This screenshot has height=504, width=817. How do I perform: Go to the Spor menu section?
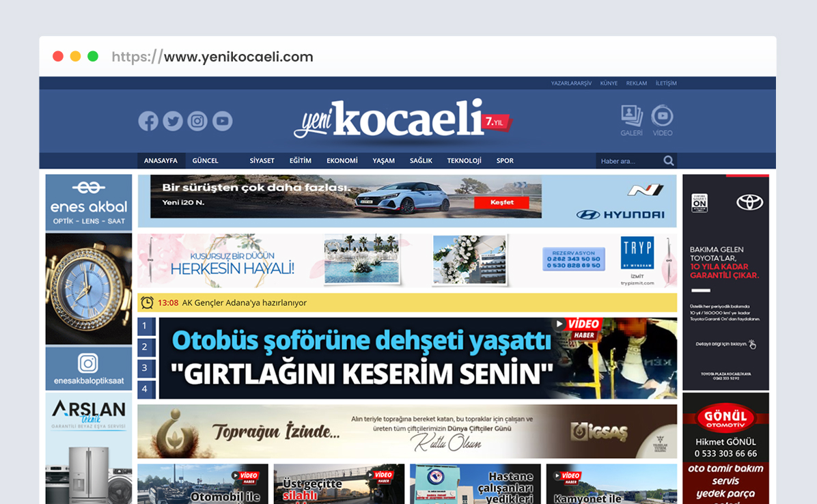[x=505, y=161]
